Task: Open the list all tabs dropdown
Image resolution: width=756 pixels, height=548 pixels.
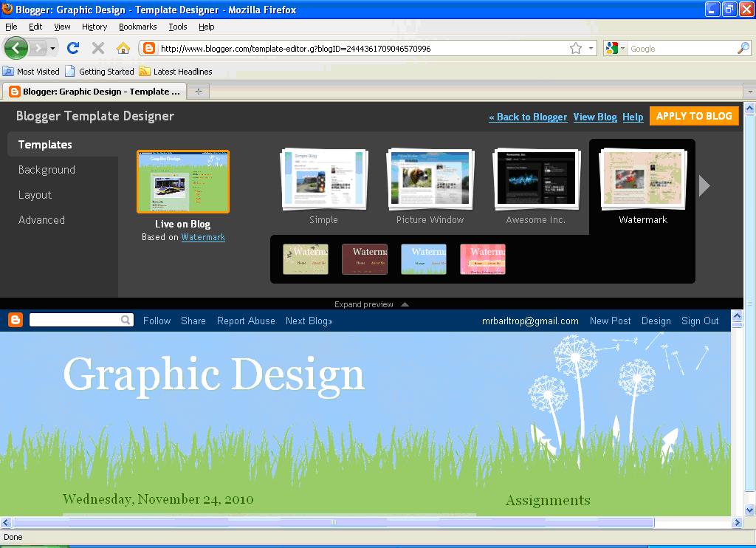Action: pos(749,91)
